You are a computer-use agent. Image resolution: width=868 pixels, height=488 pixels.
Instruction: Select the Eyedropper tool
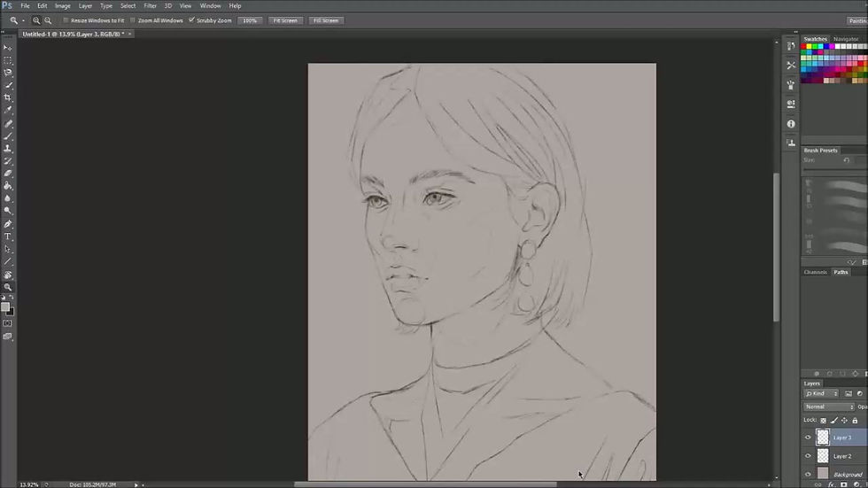point(8,110)
